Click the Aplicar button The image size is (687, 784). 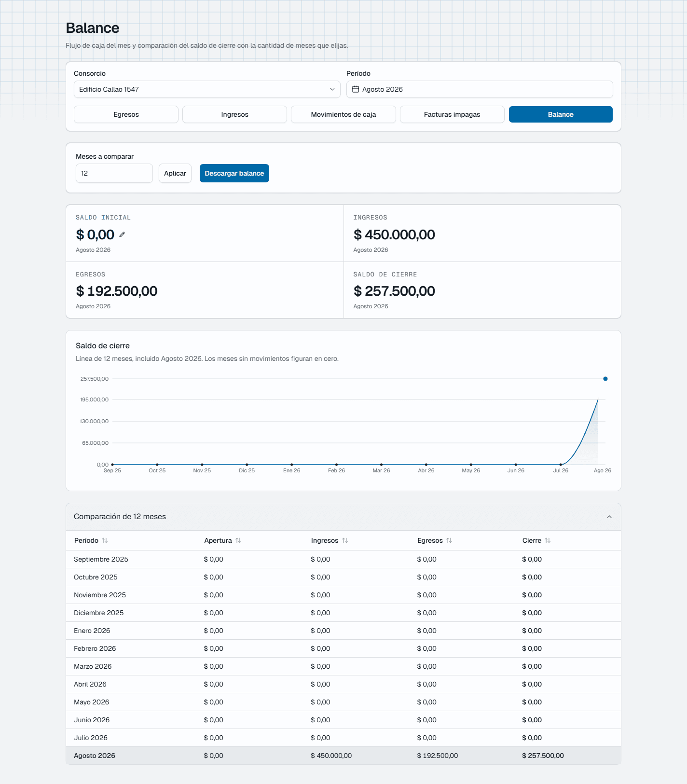pyautogui.click(x=175, y=173)
